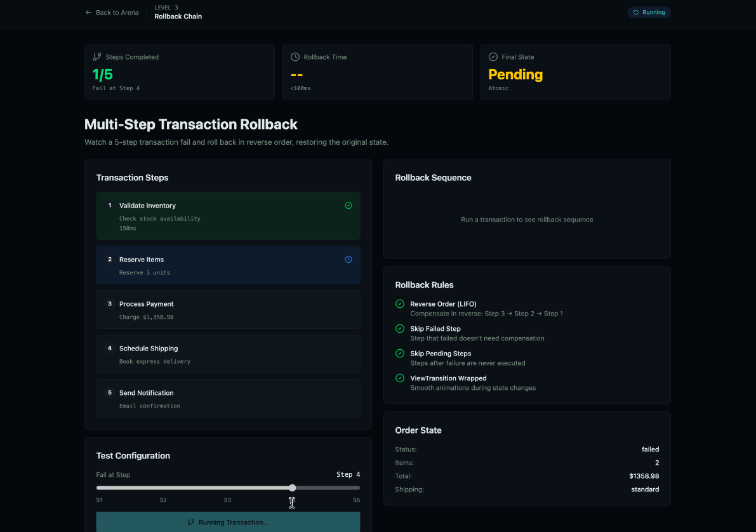
Task: Click the Test Configuration heading
Action: point(133,456)
